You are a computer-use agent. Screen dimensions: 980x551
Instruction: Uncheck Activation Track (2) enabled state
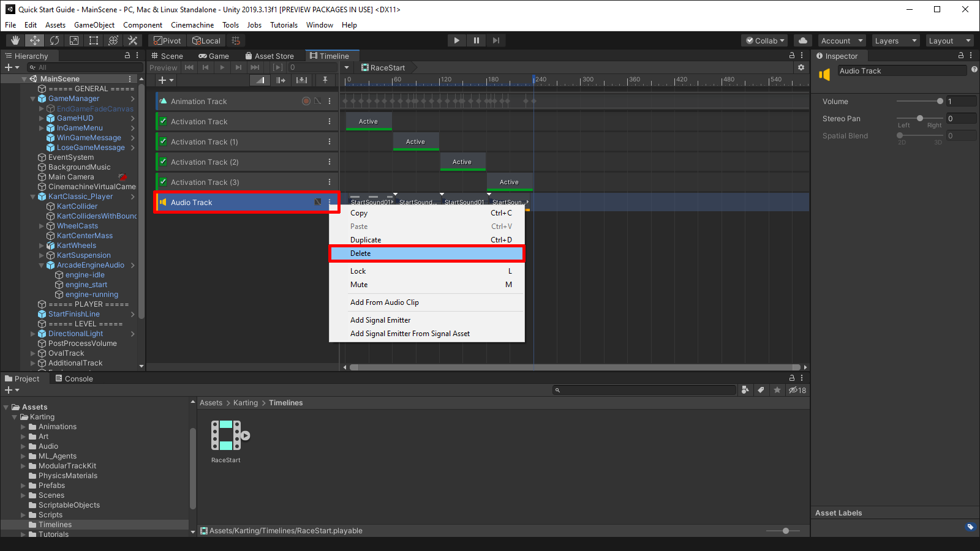162,162
